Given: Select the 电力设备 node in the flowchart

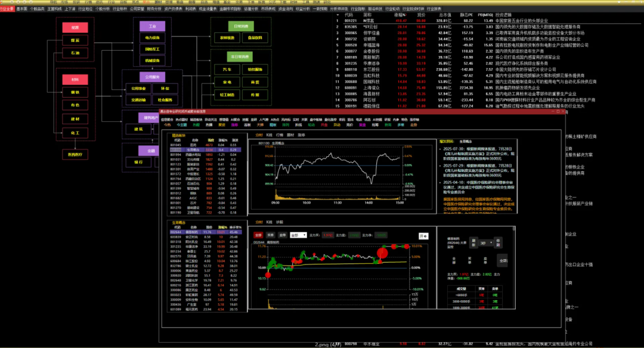Looking at the screenshot, I should coord(152,38).
